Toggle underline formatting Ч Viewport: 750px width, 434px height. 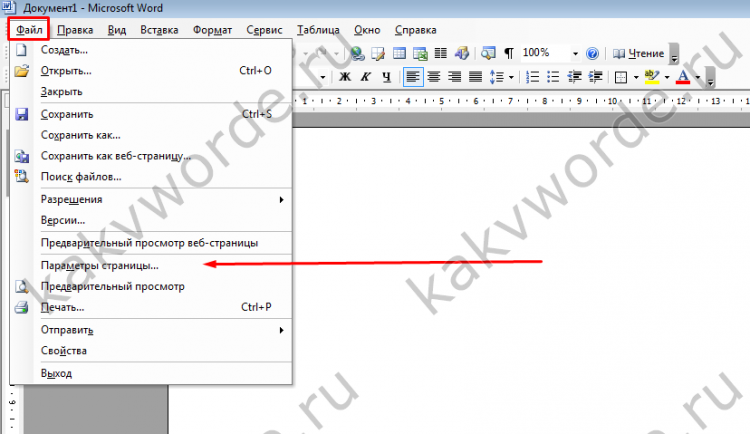point(386,77)
